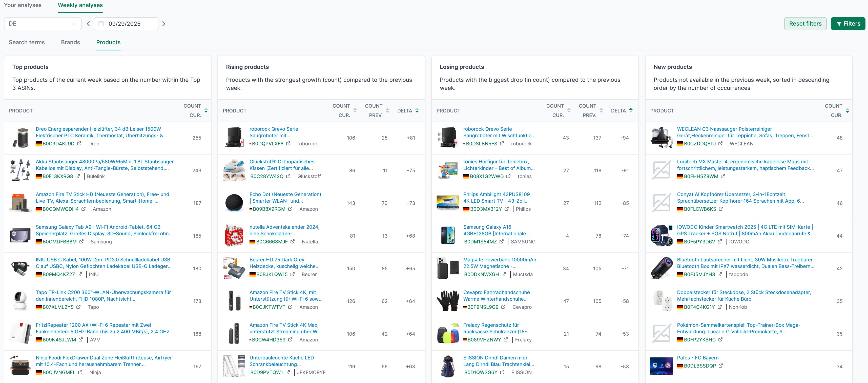
Task: Switch to the Search terms tab
Action: (x=27, y=43)
